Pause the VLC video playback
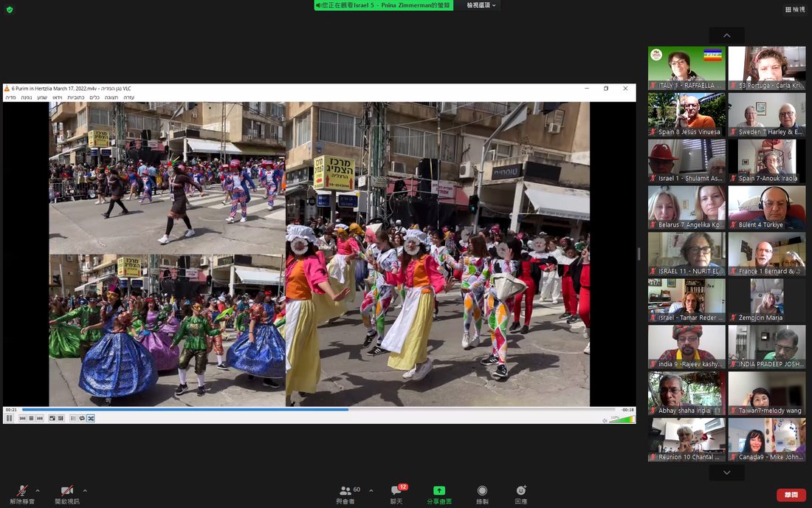 coord(10,418)
